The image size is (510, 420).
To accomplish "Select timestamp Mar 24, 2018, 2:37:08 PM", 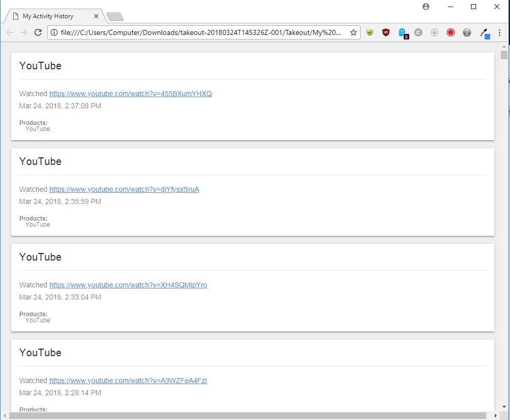I will 60,106.
